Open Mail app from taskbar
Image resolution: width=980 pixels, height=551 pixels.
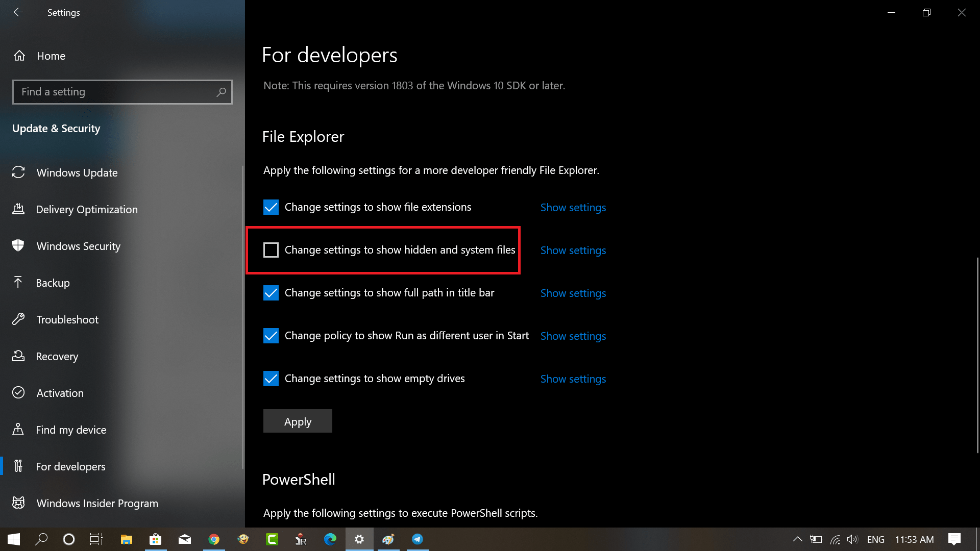click(185, 539)
